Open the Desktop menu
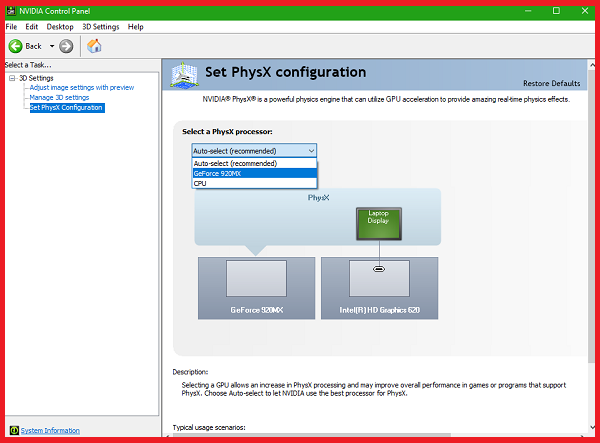Viewport: 600px width, 443px height. click(x=60, y=27)
